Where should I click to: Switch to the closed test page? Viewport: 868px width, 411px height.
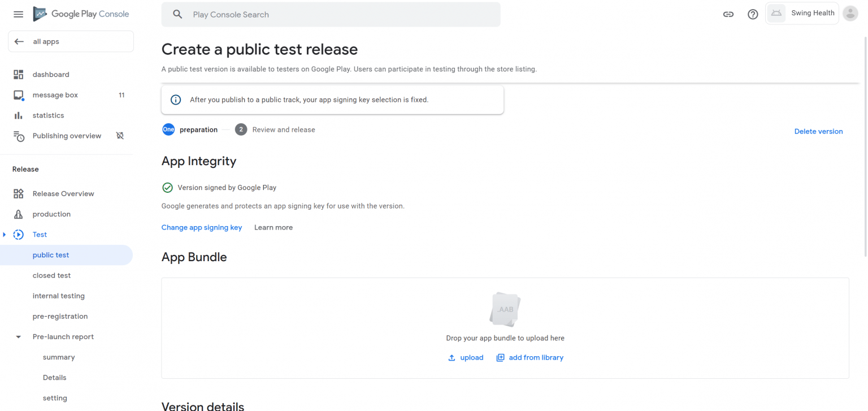click(x=51, y=275)
